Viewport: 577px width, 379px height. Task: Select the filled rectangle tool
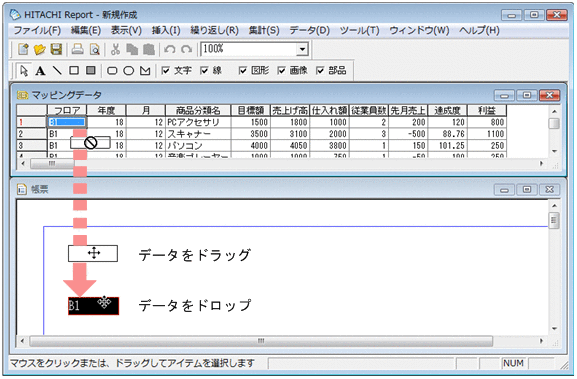91,70
